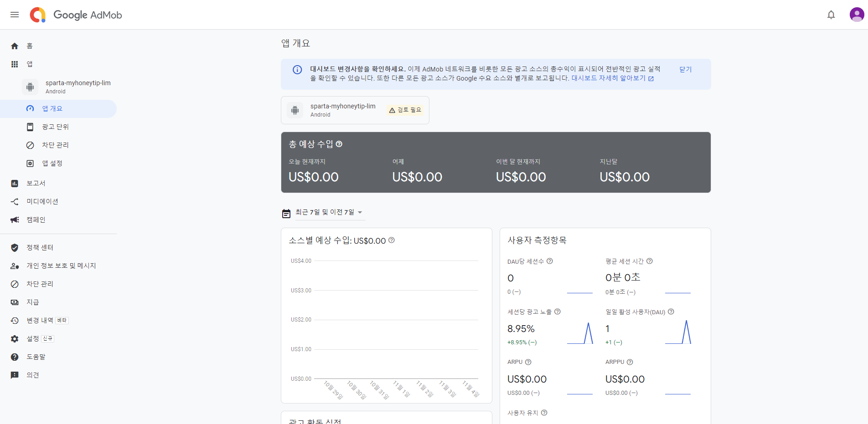The image size is (868, 424).
Task: Click the 캠페인 megaphone icon
Action: (15, 220)
